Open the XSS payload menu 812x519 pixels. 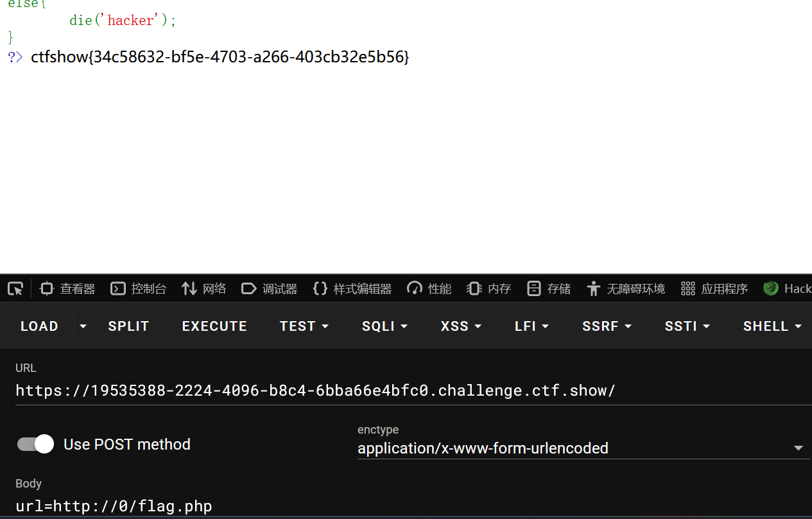click(x=461, y=326)
